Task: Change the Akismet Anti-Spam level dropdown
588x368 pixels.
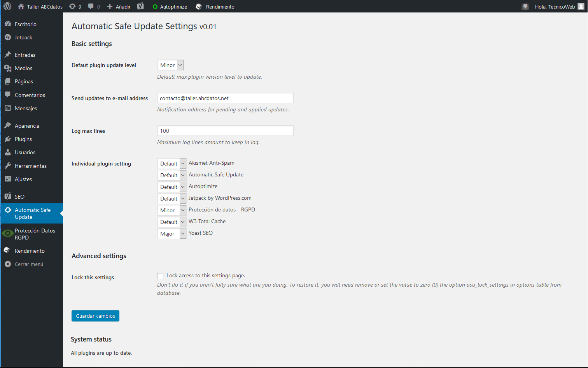Action: tap(171, 164)
